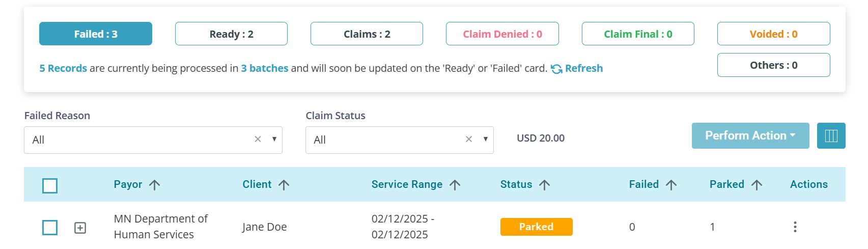868x249 pixels.
Task: Switch to the Claim Denied : 0 card
Action: tap(502, 34)
